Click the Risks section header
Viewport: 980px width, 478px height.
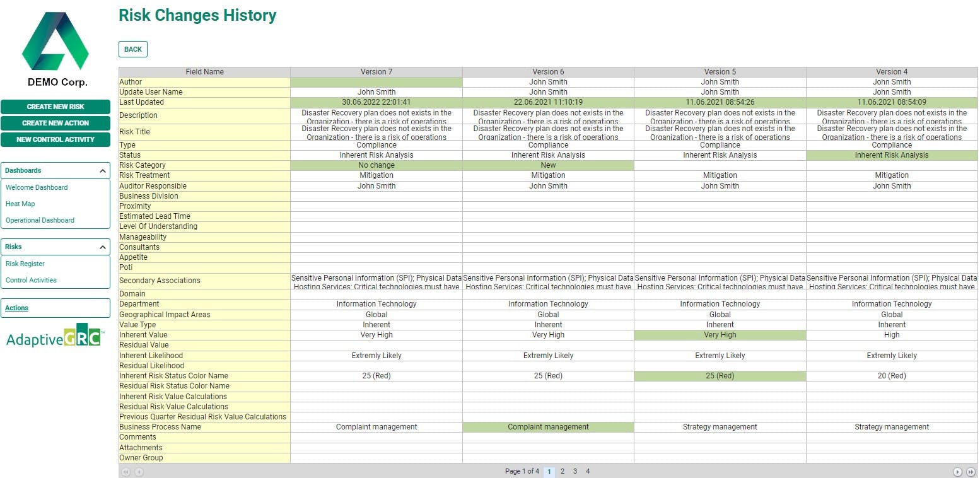[55, 247]
